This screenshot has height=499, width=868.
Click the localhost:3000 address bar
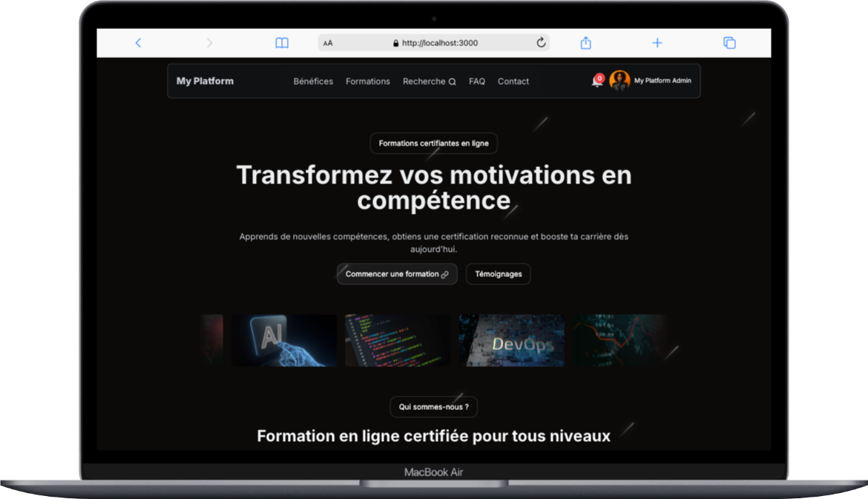(434, 42)
